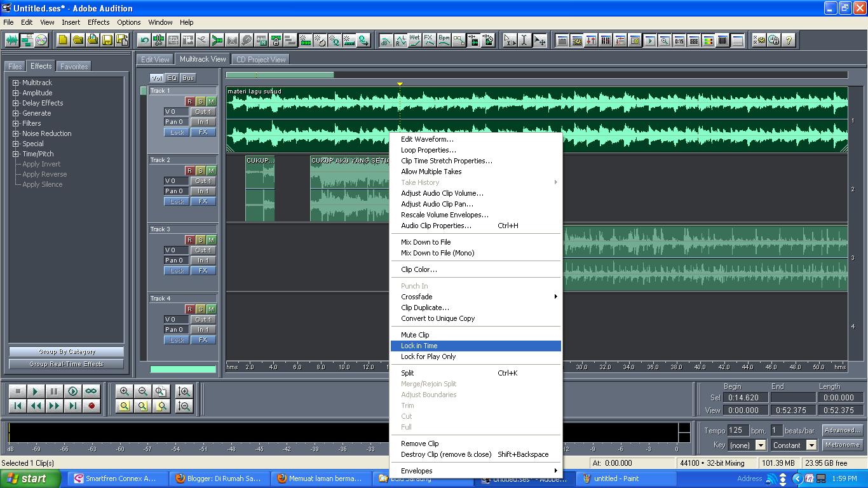Click the Zoom Out Full page magnifier icon
This screenshot has height=488, width=868.
point(161,391)
